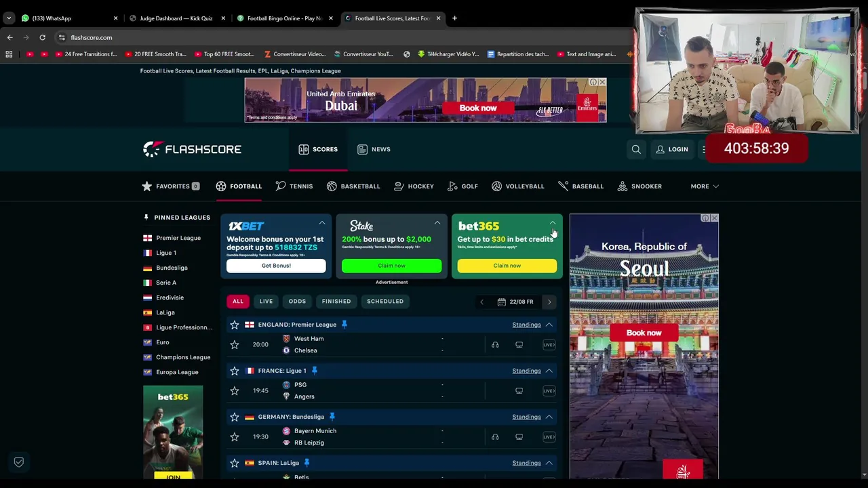Switch to the BASKETBALL sport

(x=353, y=186)
